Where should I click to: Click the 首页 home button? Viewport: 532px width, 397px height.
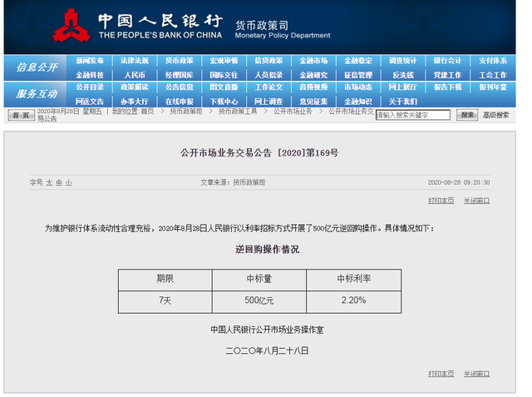pos(21,116)
